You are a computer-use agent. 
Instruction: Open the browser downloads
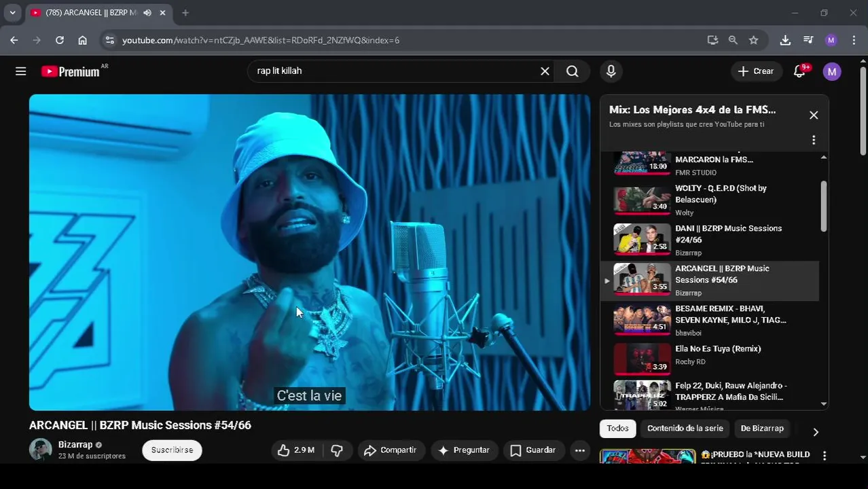tap(785, 40)
